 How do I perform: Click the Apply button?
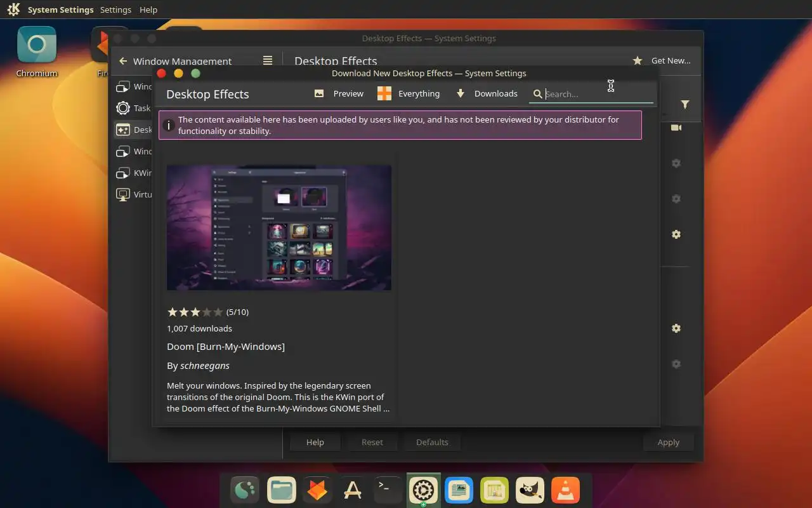tap(668, 442)
